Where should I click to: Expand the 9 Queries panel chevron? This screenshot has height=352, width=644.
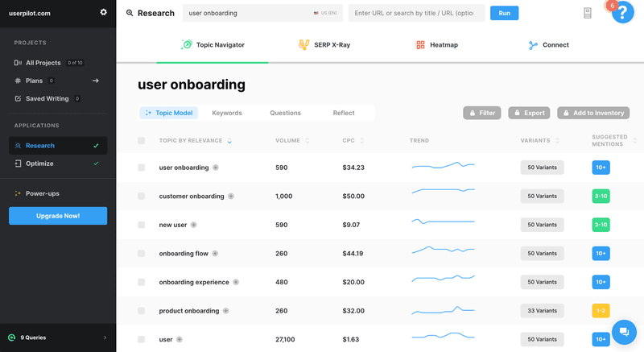tap(105, 338)
